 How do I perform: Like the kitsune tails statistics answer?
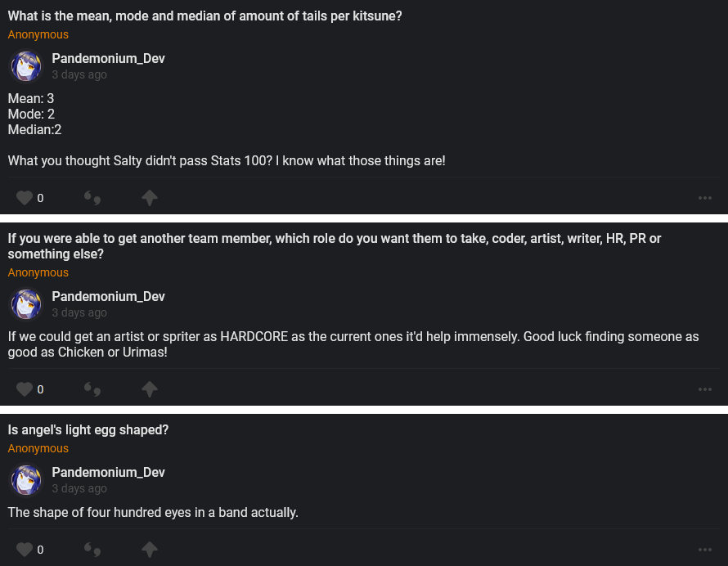[25, 198]
